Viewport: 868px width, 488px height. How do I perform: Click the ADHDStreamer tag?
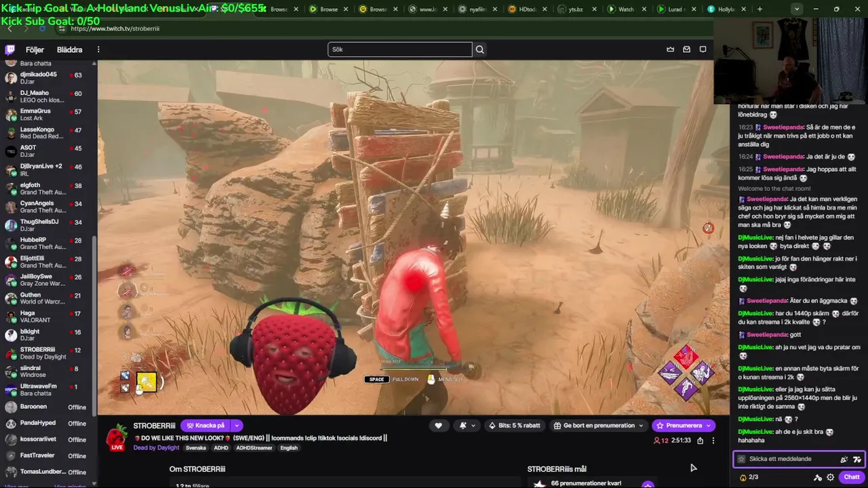pos(254,448)
